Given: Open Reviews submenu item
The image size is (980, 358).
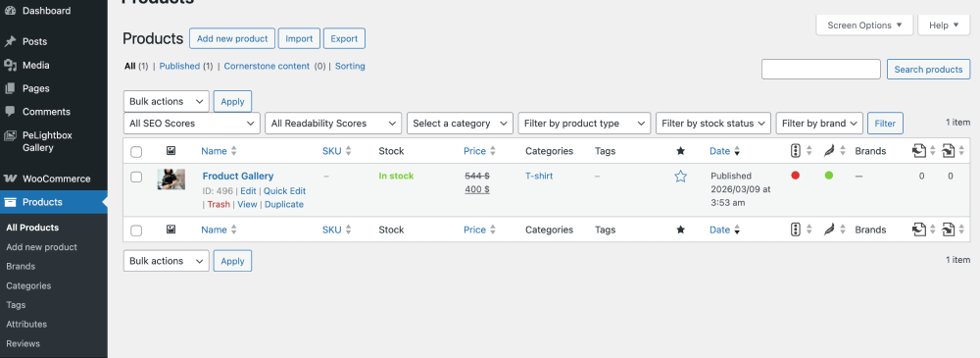Looking at the screenshot, I should (24, 343).
